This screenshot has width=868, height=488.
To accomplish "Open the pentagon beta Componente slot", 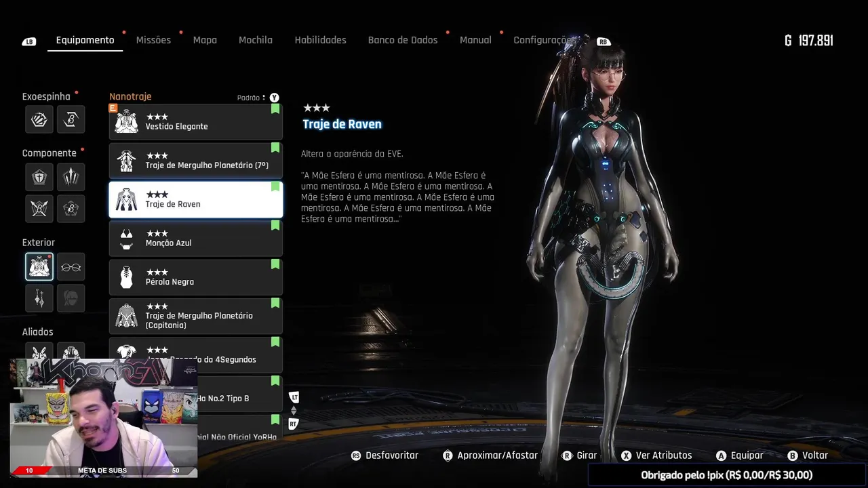I will [x=71, y=209].
